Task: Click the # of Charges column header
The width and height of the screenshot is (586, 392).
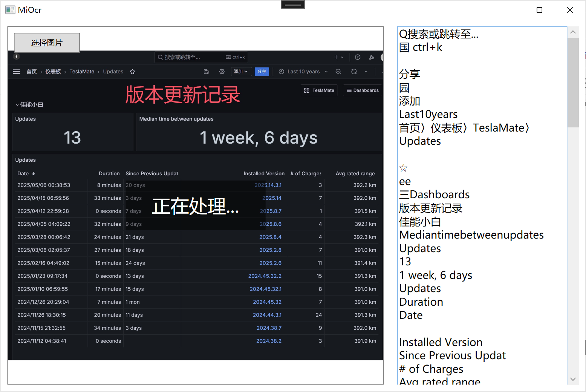Action: click(306, 174)
